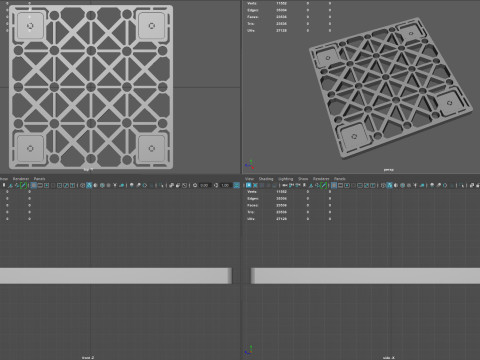
Task: Use default material in front view toolbar
Action: (95, 185)
